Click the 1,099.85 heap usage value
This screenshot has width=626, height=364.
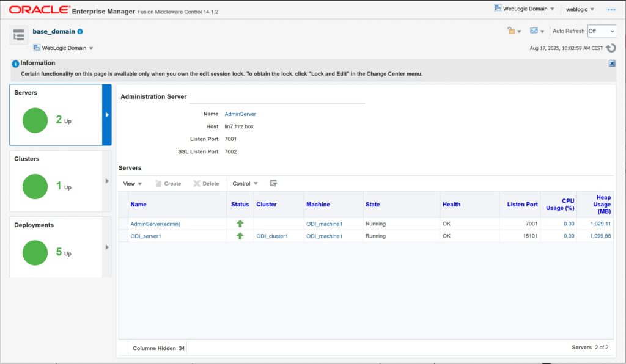coord(600,236)
